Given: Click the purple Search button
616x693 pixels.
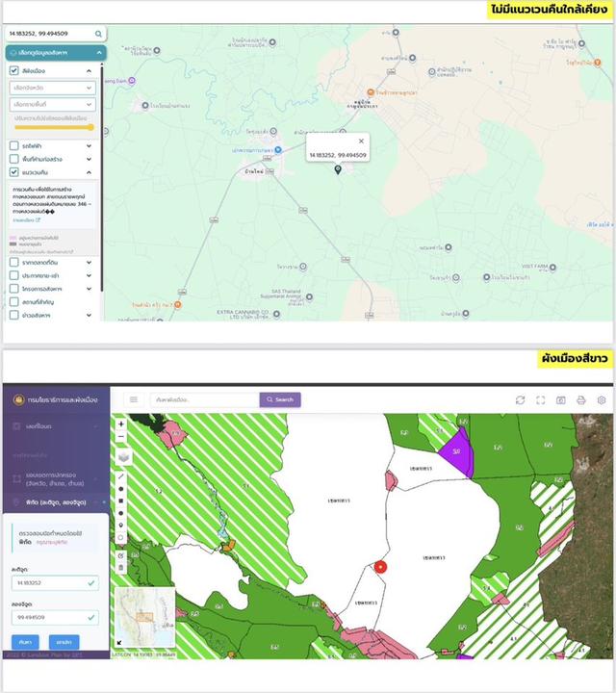Looking at the screenshot, I should pos(279,399).
